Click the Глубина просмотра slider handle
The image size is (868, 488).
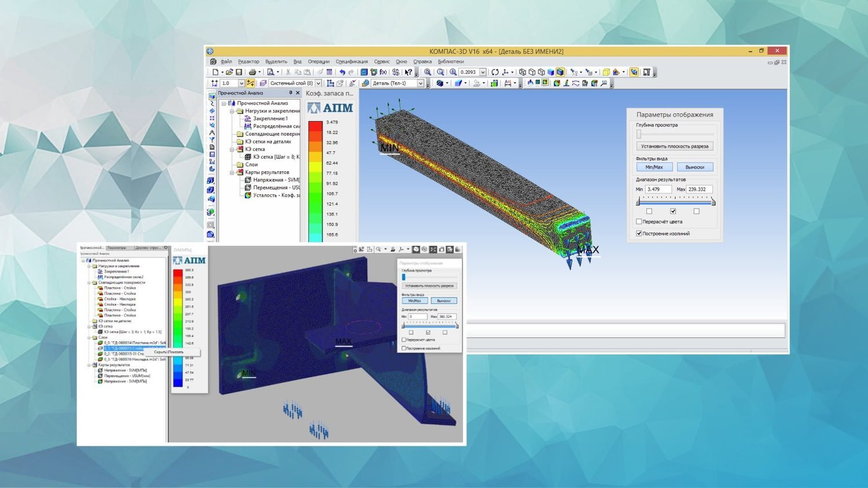639,134
